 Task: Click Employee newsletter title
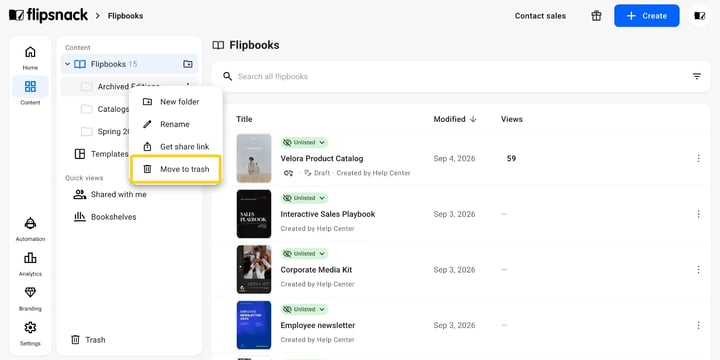coord(318,326)
